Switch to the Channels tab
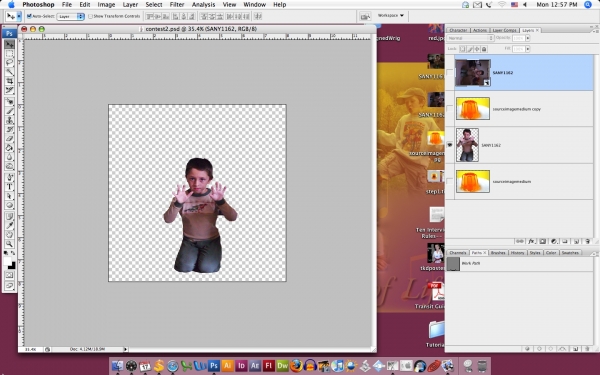Viewport: 600px width, 375px height. pyautogui.click(x=458, y=253)
